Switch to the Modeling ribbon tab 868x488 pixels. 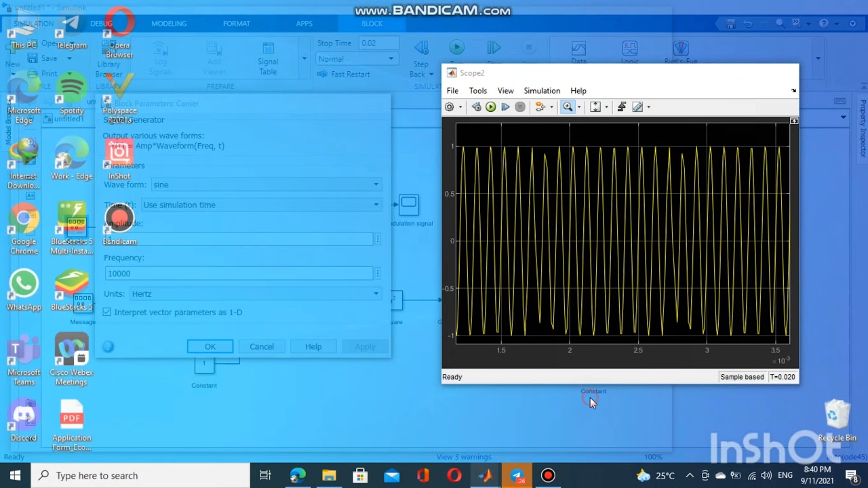[169, 23]
